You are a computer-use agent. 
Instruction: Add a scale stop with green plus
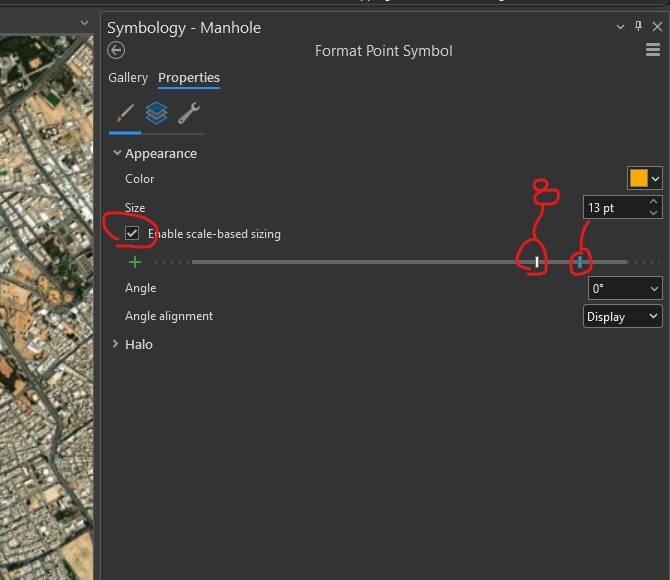click(135, 262)
